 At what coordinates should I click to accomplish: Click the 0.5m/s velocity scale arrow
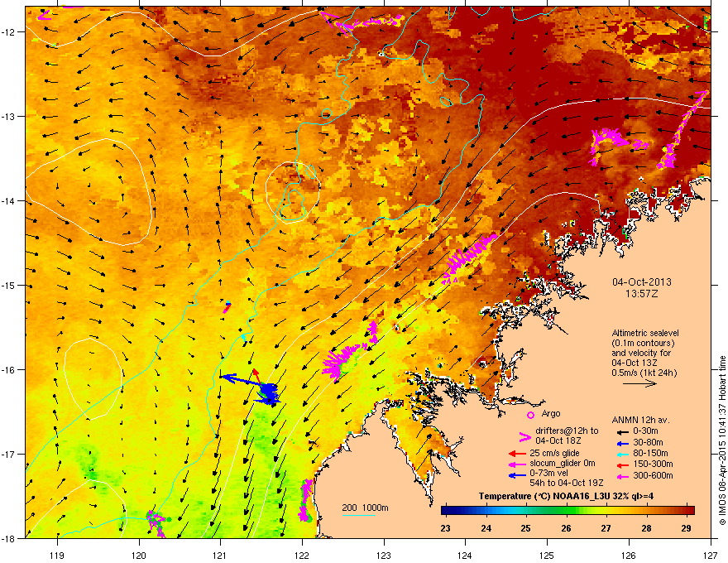[639, 383]
